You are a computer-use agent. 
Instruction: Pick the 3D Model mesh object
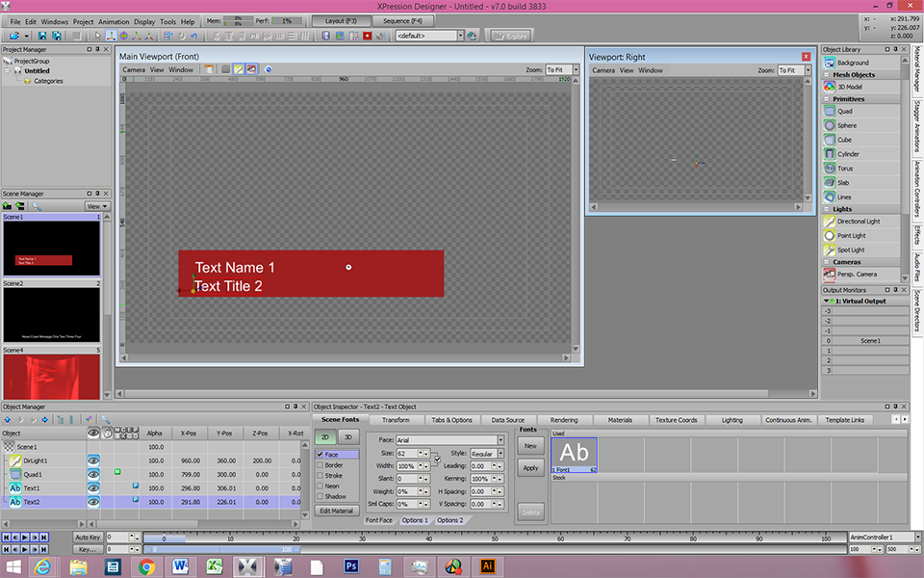coord(849,87)
